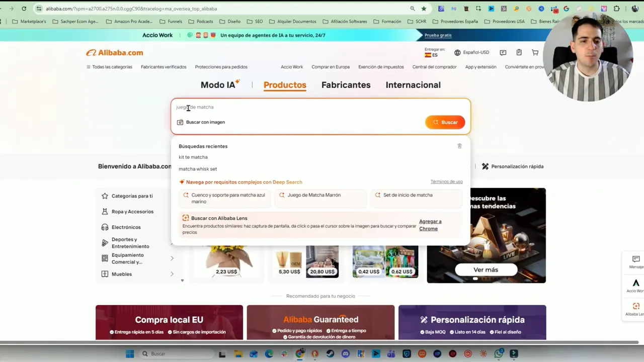Click Agregar a Chrome link
Viewport: 644px width, 362px height.
pos(430,225)
